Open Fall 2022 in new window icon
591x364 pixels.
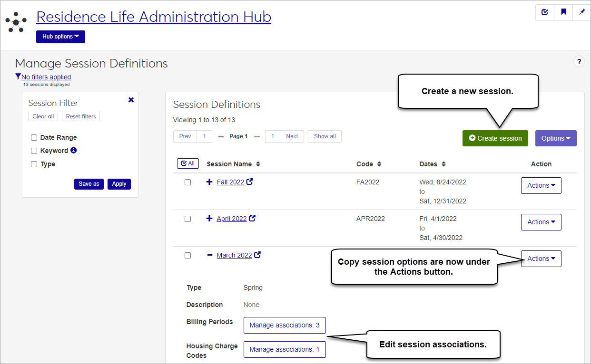tap(250, 182)
